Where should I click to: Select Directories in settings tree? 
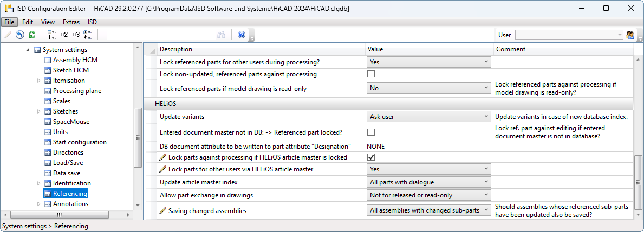tap(68, 153)
